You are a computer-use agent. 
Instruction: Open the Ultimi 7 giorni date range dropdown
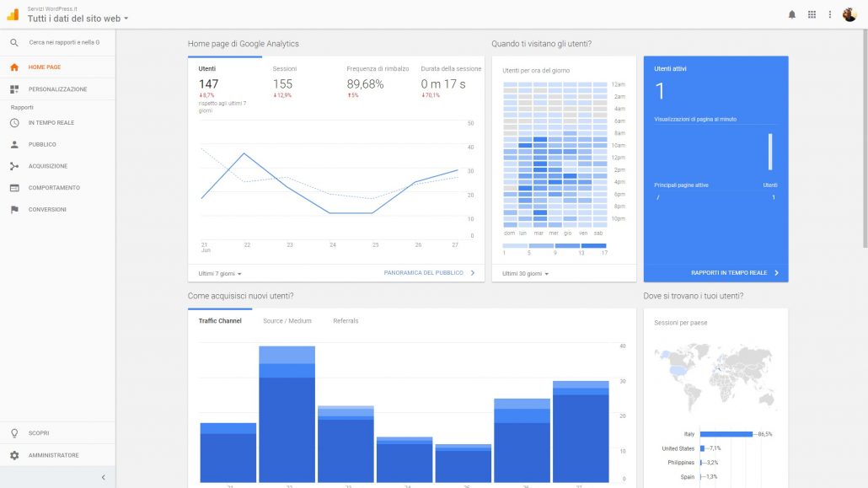[x=220, y=274]
